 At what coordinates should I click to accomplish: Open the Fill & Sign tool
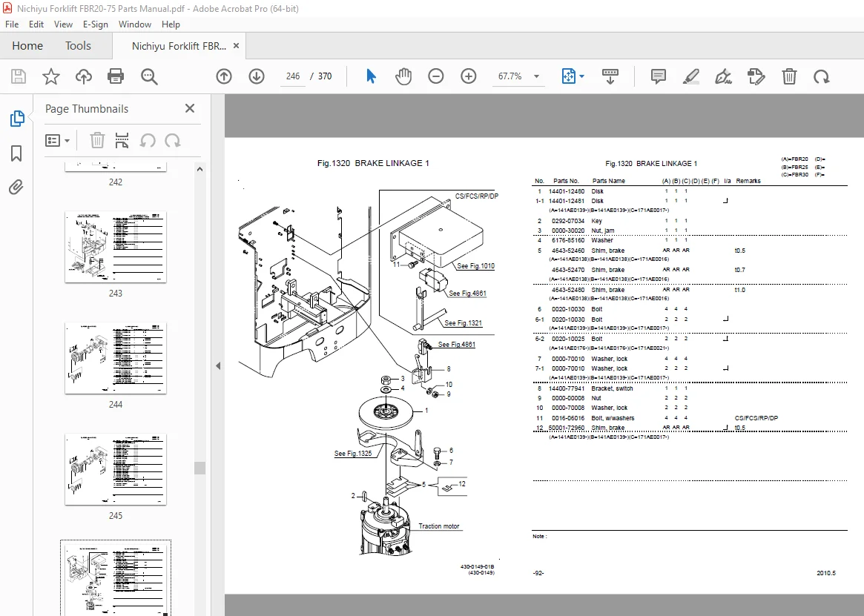(723, 76)
